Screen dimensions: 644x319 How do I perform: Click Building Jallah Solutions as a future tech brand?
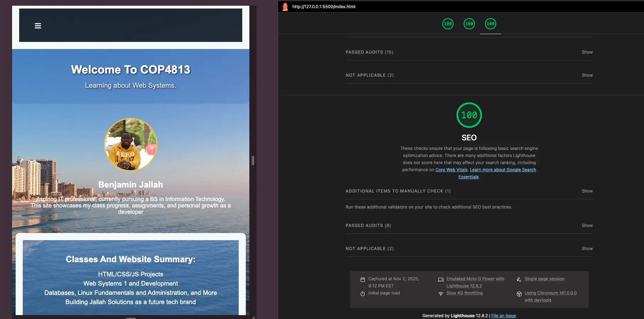pos(131,302)
